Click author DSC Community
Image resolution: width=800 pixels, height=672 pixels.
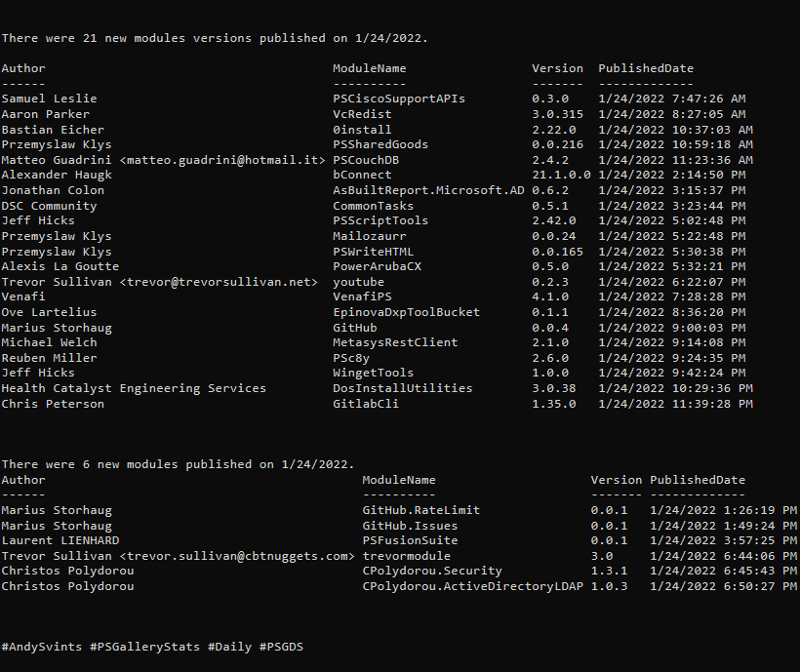point(49,206)
